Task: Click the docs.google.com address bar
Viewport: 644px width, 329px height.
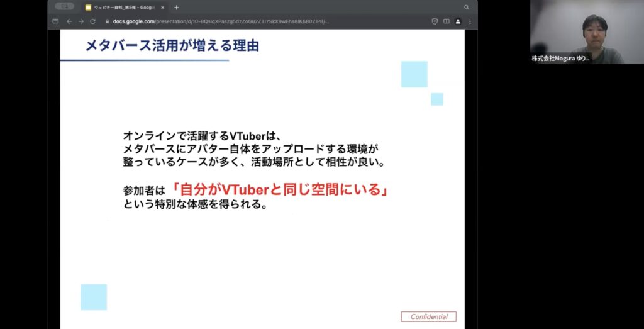Action: [222, 21]
